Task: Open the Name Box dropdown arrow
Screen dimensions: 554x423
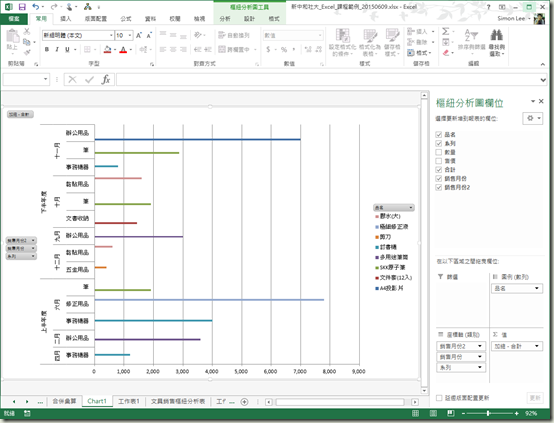Action: 46,79
